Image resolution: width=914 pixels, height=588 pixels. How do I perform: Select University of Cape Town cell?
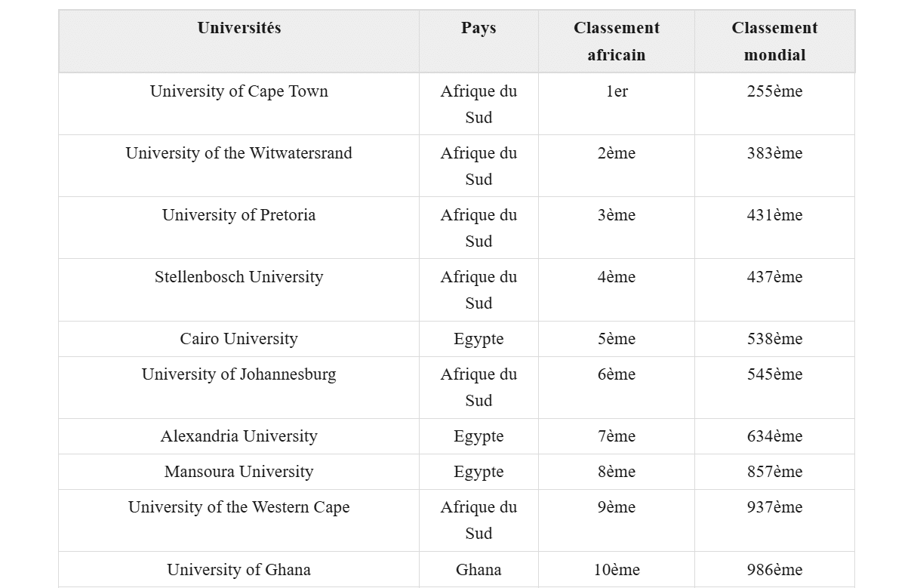(x=239, y=91)
